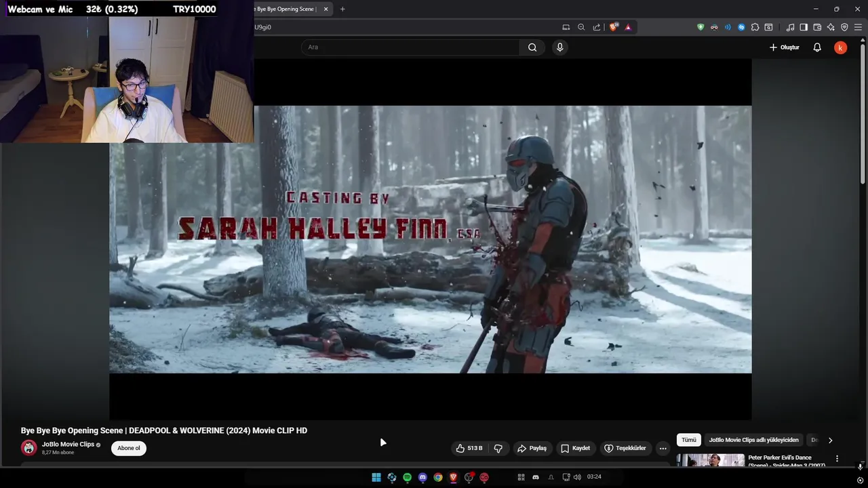Click the install app screen icon in address bar
The width and height of the screenshot is (868, 488).
pos(566,27)
